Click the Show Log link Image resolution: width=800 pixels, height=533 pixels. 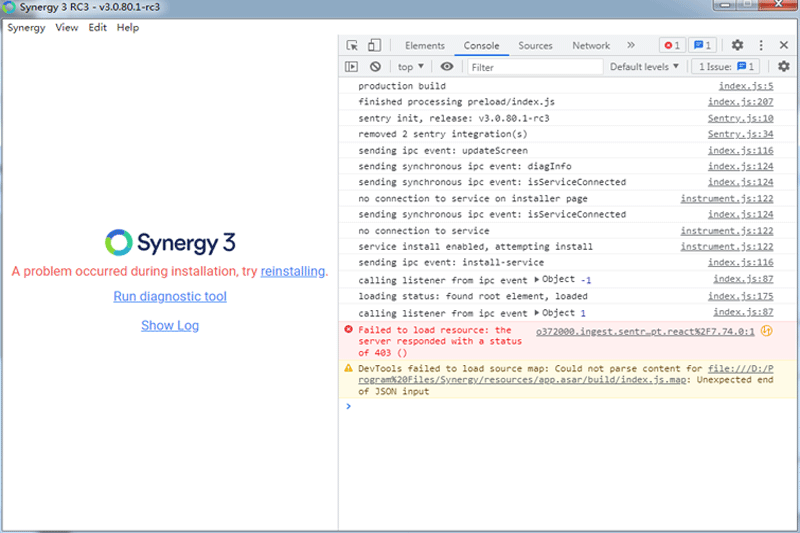[x=170, y=325]
